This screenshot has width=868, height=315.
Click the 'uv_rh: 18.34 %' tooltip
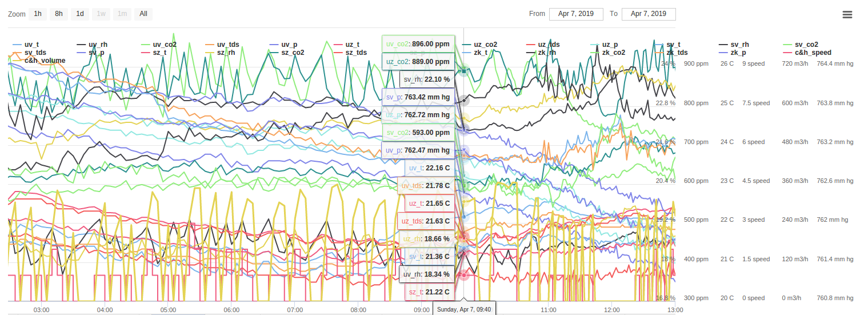coord(427,274)
